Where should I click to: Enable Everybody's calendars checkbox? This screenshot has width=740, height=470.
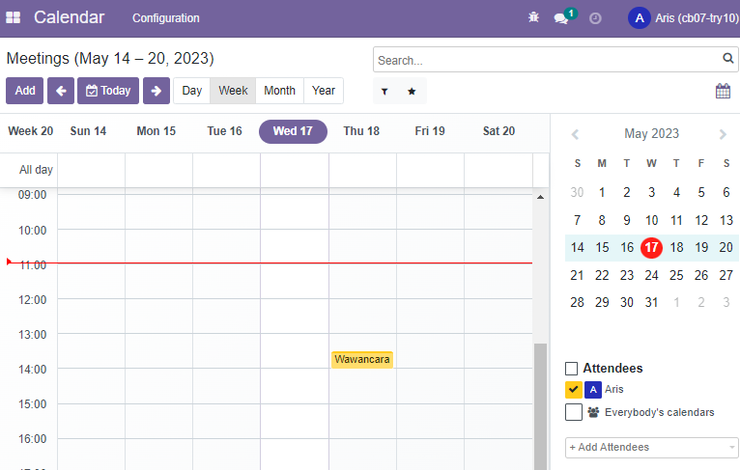[573, 412]
